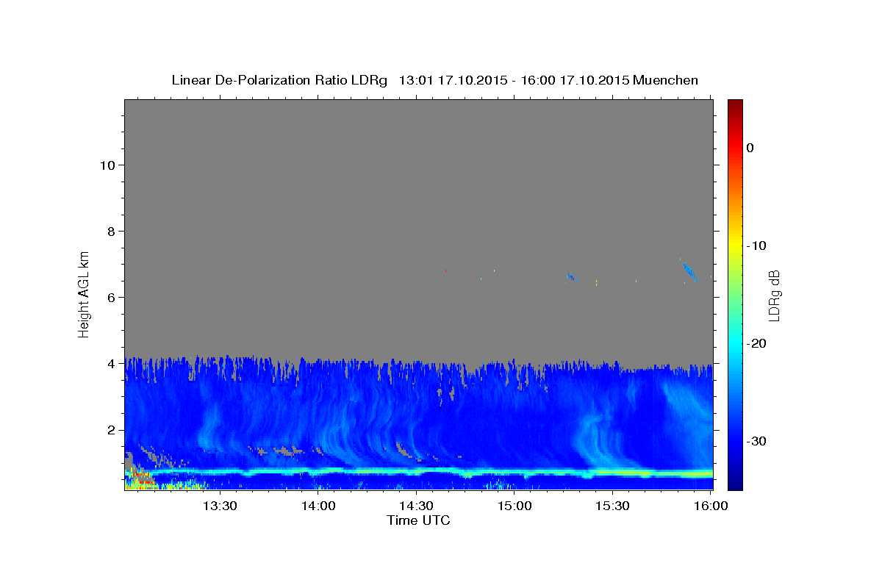Click the bright cyan layer below 1 km
This screenshot has height=588, width=882.
[419, 471]
